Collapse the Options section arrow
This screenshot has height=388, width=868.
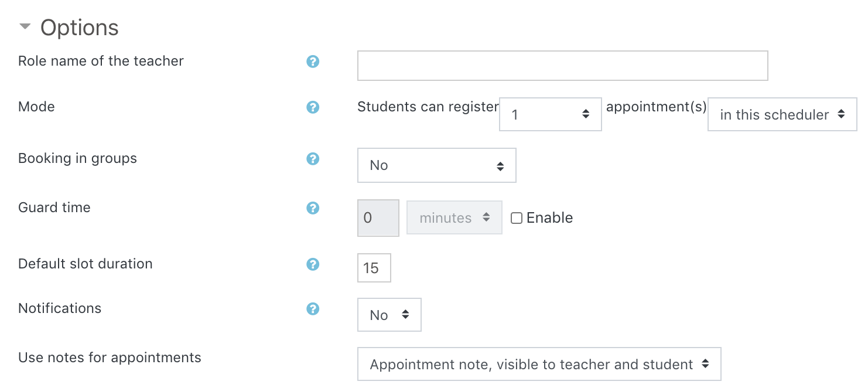click(x=25, y=27)
